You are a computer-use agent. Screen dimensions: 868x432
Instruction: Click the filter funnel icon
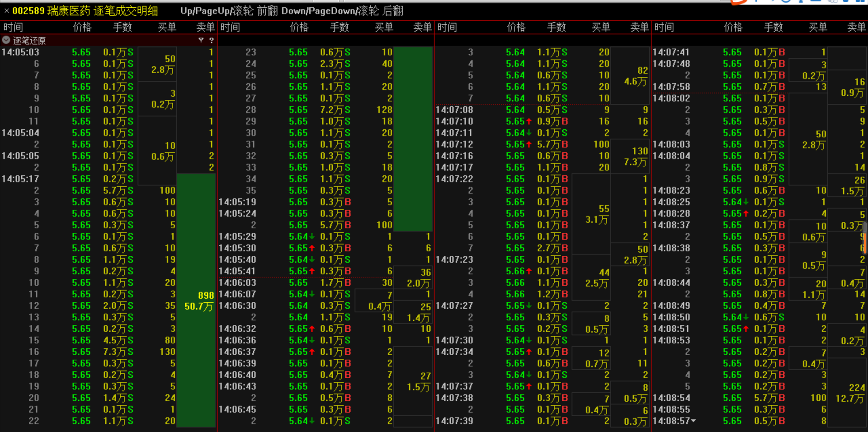(x=201, y=40)
